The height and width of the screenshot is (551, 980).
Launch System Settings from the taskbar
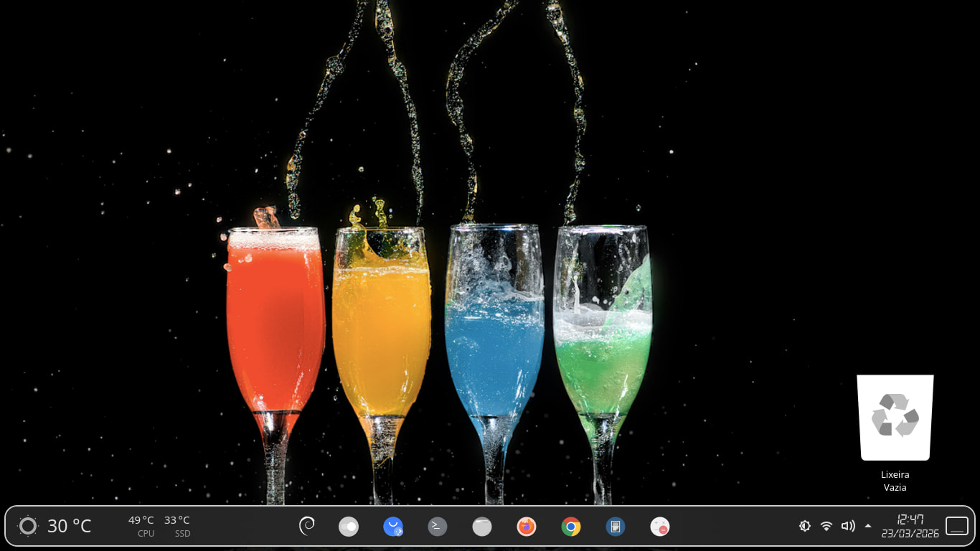click(349, 527)
